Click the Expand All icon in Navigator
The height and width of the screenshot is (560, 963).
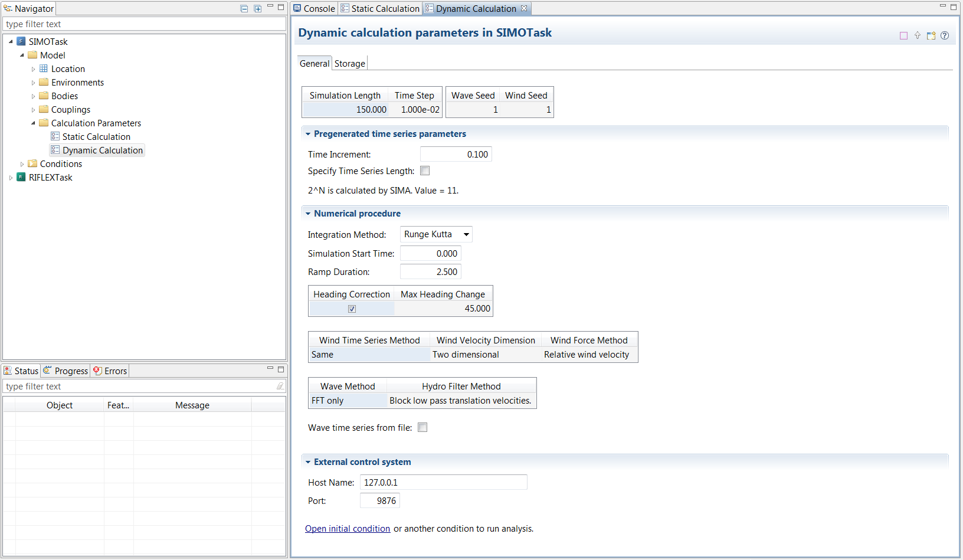258,9
